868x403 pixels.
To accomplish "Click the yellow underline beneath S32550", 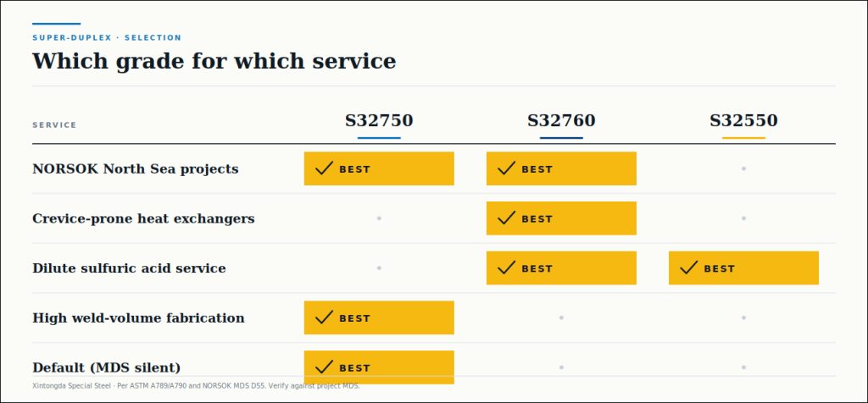I will [743, 138].
